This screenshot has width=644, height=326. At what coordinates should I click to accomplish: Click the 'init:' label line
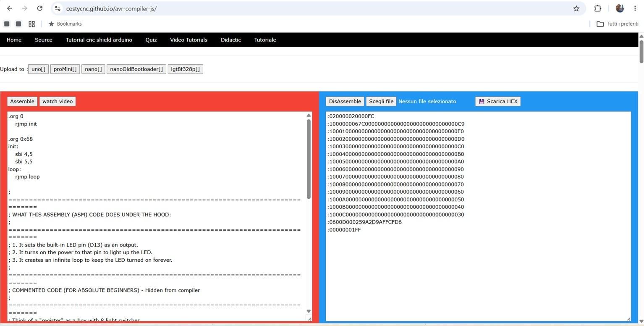tap(13, 147)
